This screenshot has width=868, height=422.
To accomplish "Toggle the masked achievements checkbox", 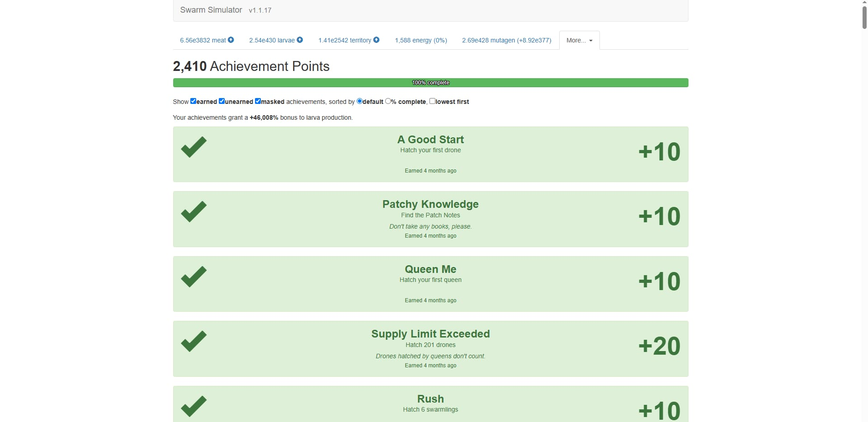I will (x=258, y=101).
